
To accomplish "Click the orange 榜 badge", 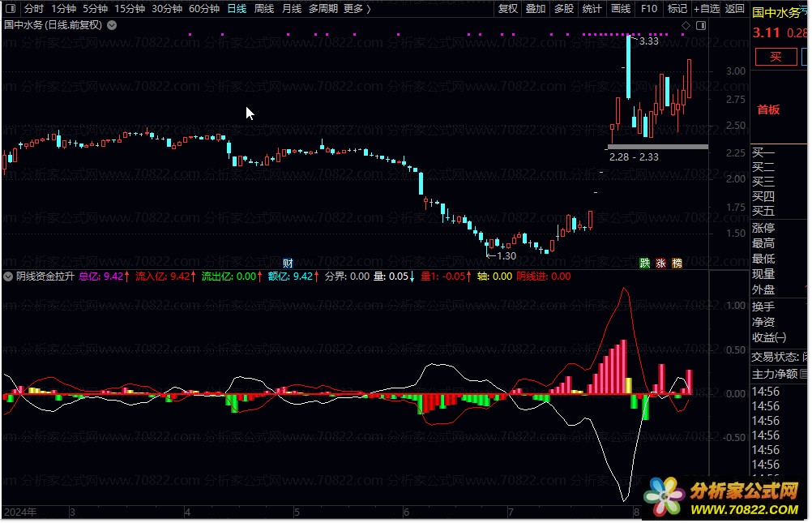I will (677, 264).
